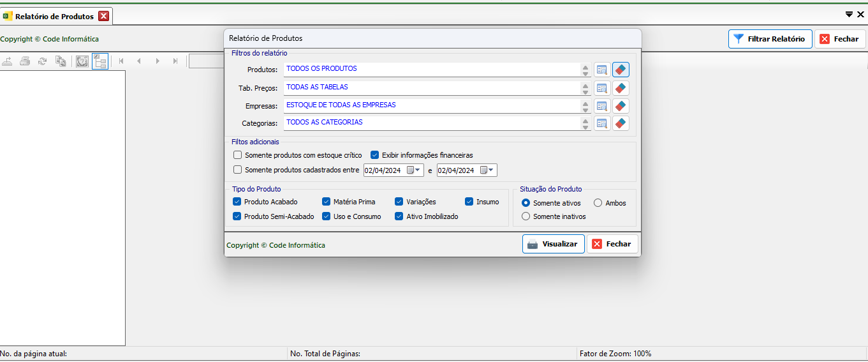Enable Somente produtos cadastrados entre
The height and width of the screenshot is (362, 868).
[x=238, y=170]
